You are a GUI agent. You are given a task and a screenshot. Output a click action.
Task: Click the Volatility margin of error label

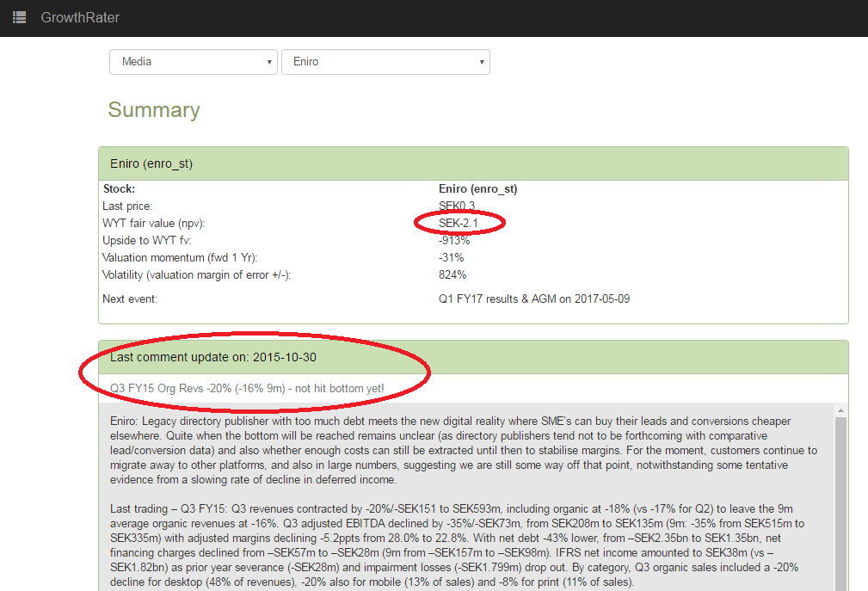[x=196, y=274]
